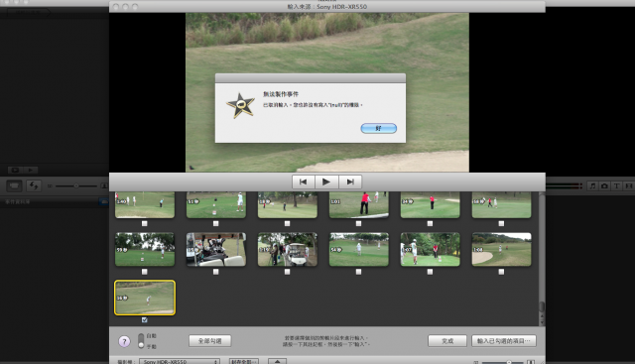Click the play project button in project panel

point(31,170)
